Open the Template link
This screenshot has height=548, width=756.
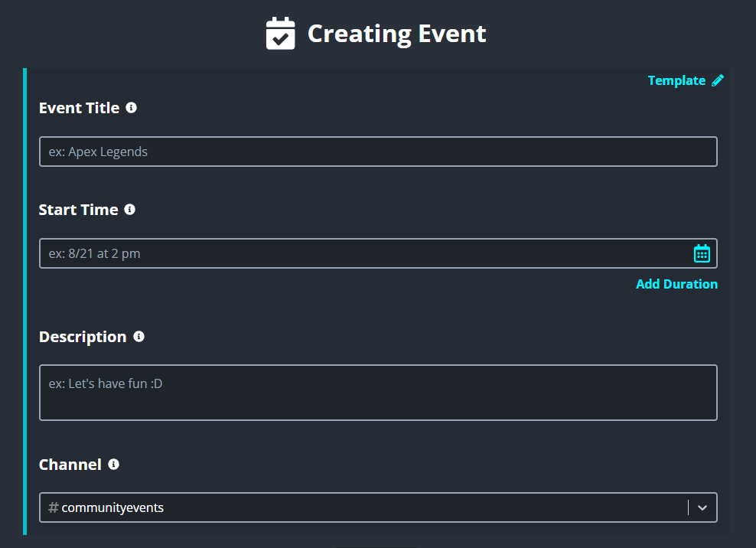[676, 80]
